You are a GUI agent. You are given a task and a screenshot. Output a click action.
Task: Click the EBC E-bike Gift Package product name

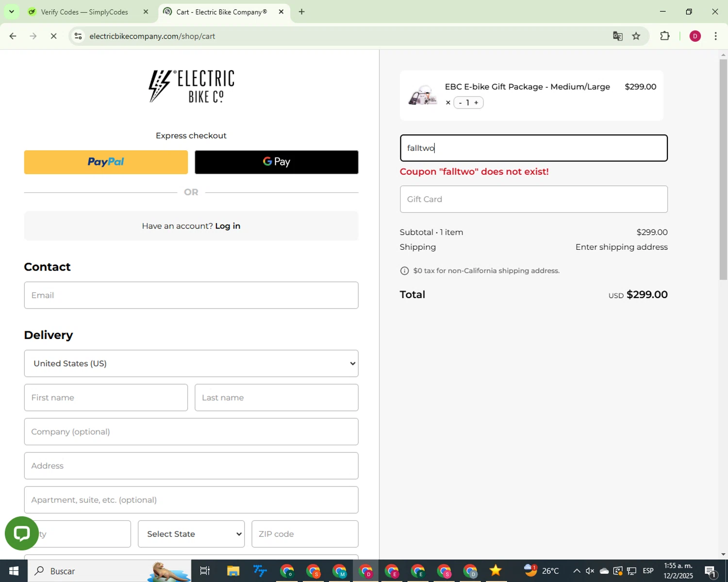point(528,87)
